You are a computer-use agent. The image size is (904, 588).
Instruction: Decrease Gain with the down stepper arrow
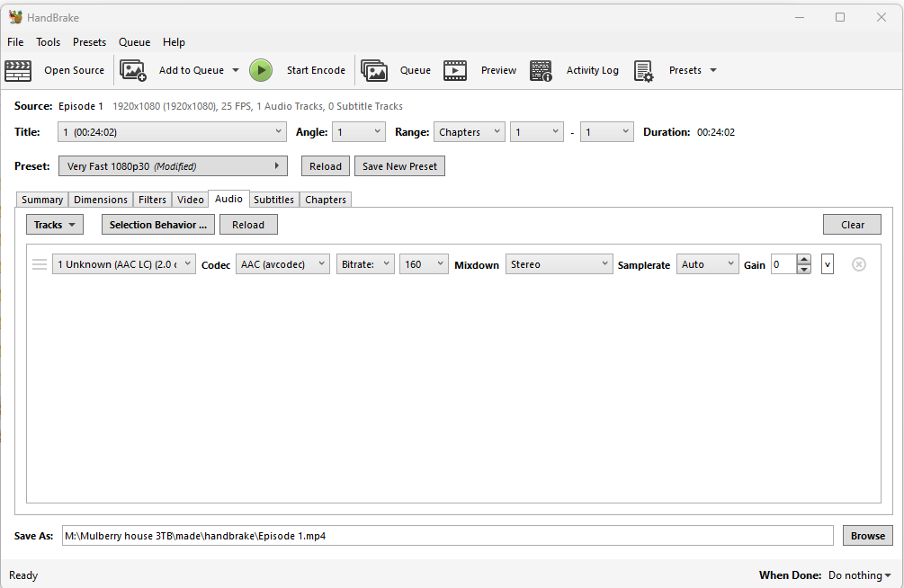(803, 269)
